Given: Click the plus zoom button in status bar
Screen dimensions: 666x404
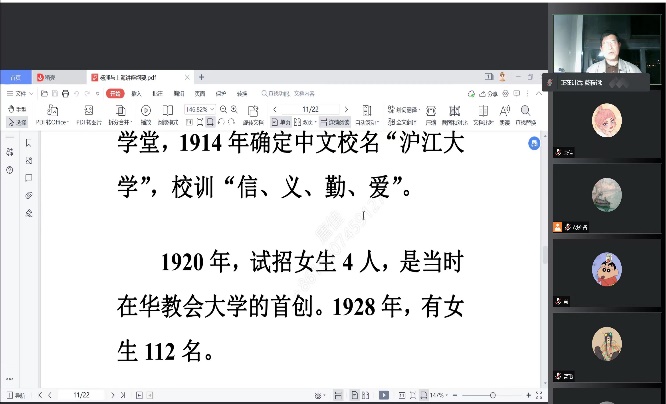Looking at the screenshot, I should pyautogui.click(x=528, y=395).
